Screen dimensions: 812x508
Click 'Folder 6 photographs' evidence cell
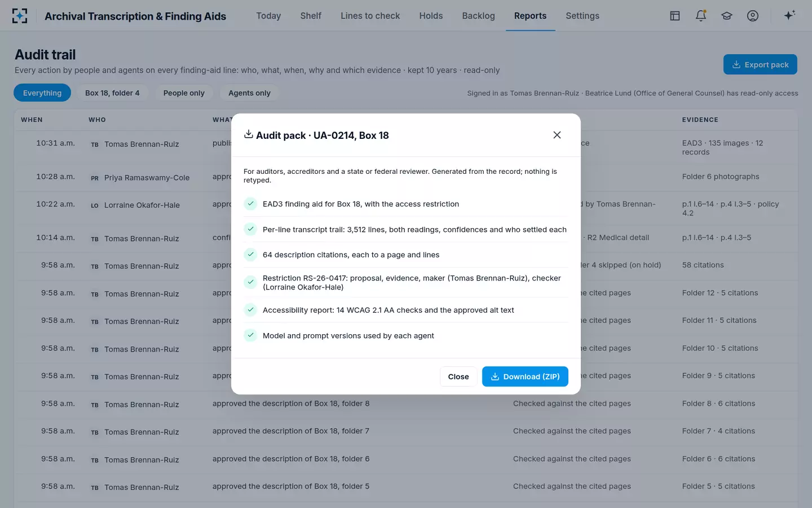(721, 177)
